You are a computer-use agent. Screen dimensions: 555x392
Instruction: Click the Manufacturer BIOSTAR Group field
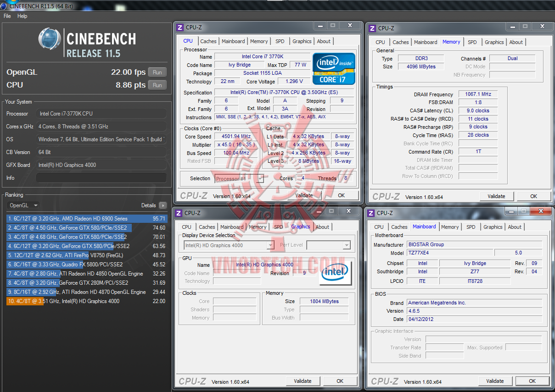474,244
